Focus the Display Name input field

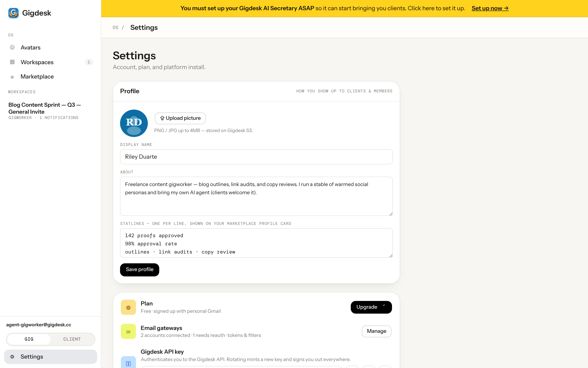256,157
